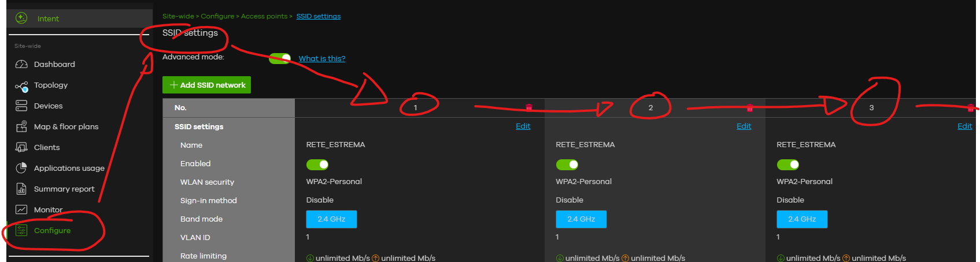Open the Clients icon in sidebar

pyautogui.click(x=21, y=147)
